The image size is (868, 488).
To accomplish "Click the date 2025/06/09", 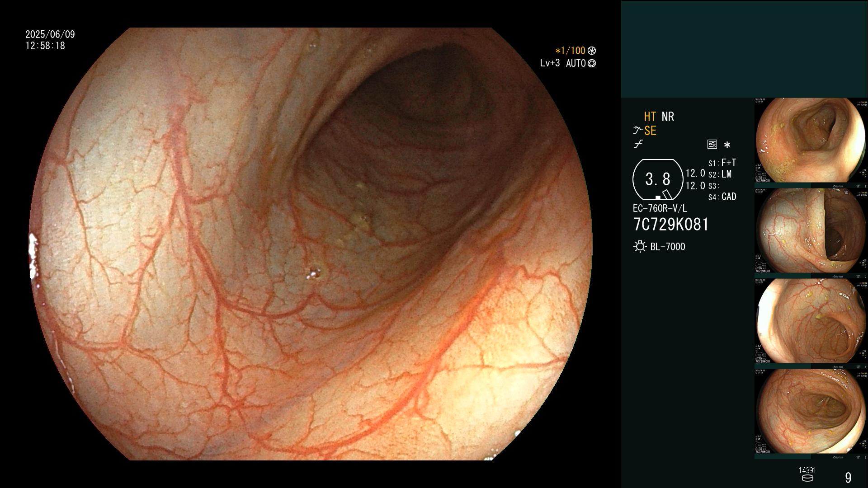I will (x=50, y=34).
